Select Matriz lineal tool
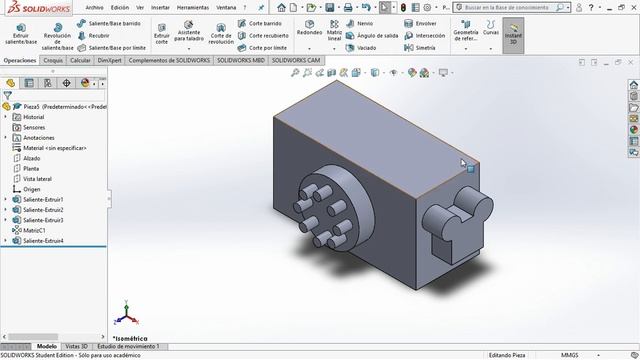The image size is (640, 360). tap(334, 31)
